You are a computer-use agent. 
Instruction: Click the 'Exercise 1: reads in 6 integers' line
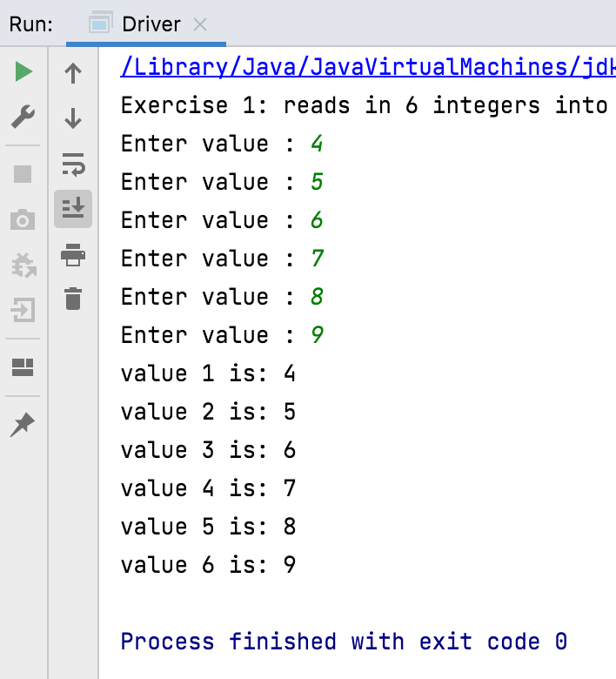(364, 105)
